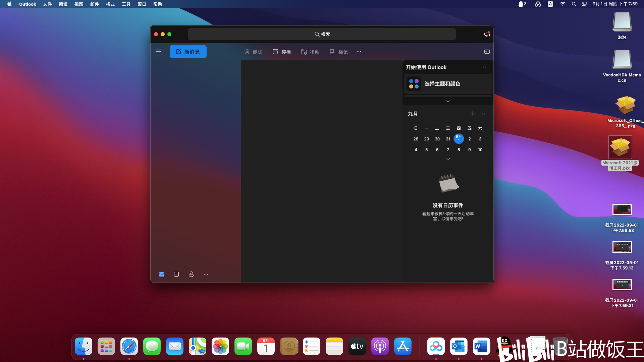644x362 pixels.
Task: Open FaceTime from the Dock
Action: (243, 346)
